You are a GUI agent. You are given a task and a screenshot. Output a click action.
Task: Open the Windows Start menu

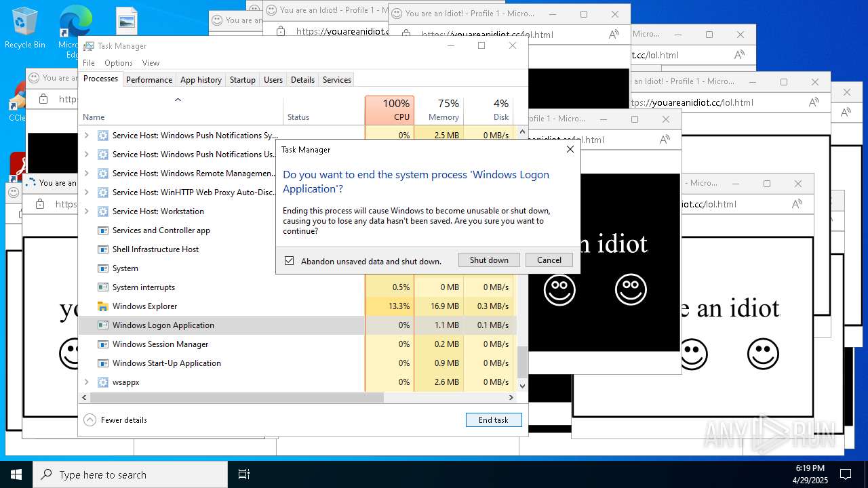click(x=16, y=474)
